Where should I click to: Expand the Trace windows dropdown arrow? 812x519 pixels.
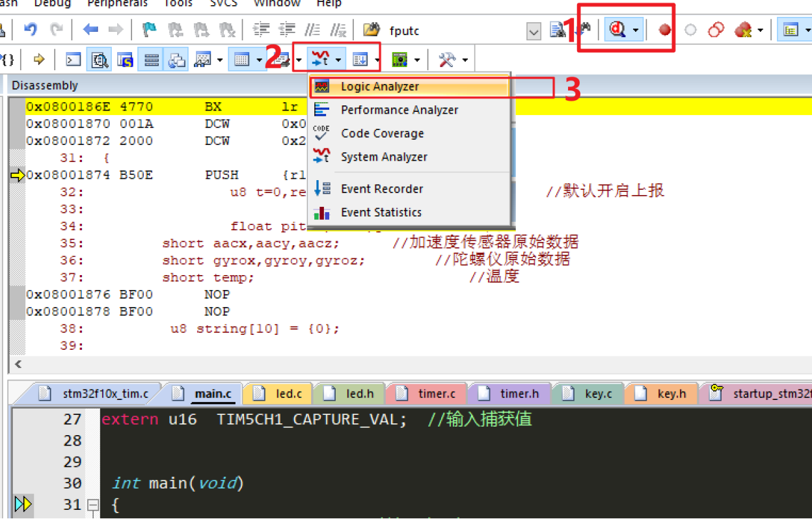click(377, 60)
